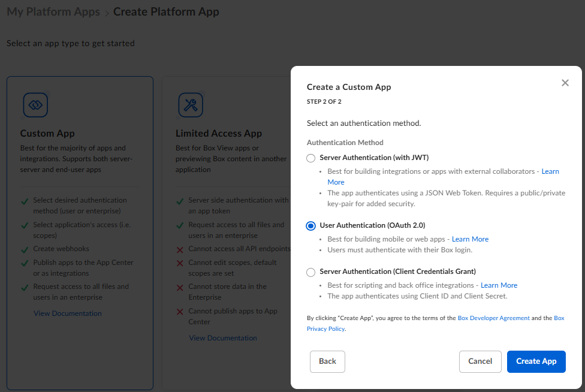The height and width of the screenshot is (392, 585).
Task: Click the Limited Access App tools icon
Action: pyautogui.click(x=191, y=105)
